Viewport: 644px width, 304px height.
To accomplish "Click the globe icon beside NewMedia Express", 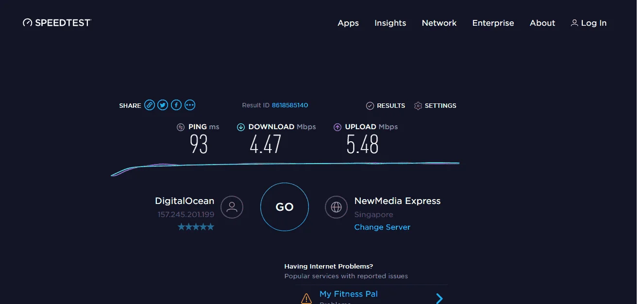I will pos(336,207).
